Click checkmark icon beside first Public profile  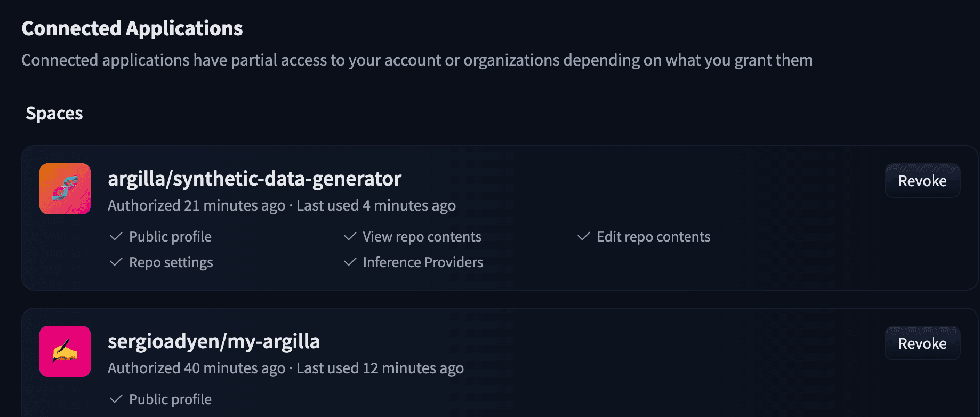116,236
